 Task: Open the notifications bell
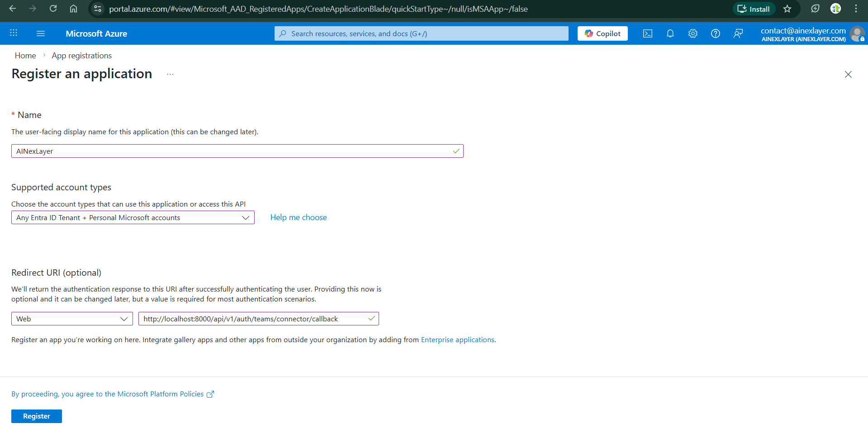click(x=670, y=33)
